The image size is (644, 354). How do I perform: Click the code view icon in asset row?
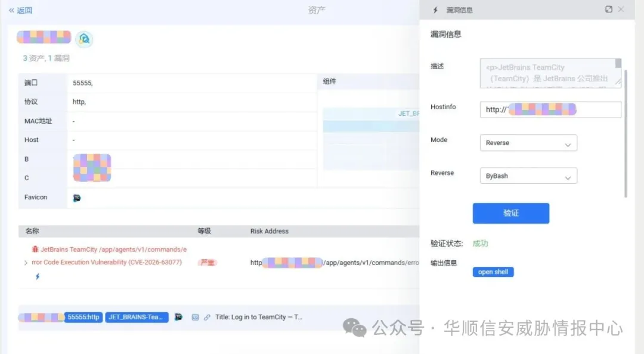tap(195, 317)
